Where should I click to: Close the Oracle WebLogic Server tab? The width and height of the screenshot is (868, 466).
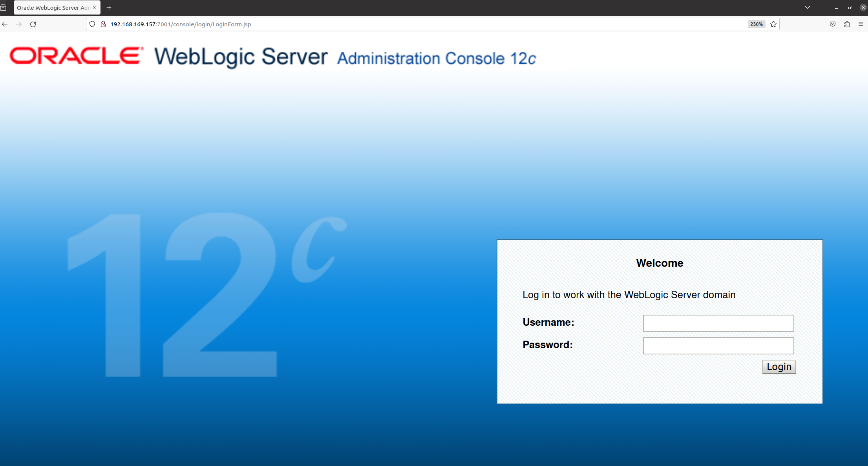[x=94, y=7]
